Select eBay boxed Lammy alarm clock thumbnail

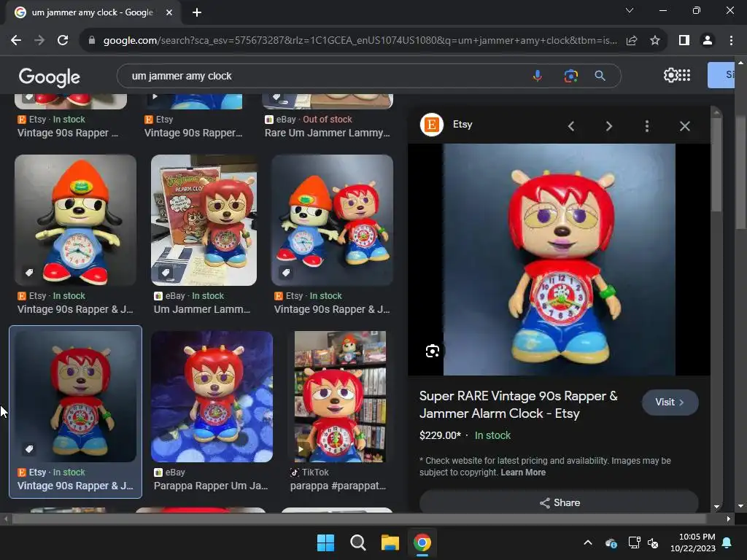click(x=204, y=220)
